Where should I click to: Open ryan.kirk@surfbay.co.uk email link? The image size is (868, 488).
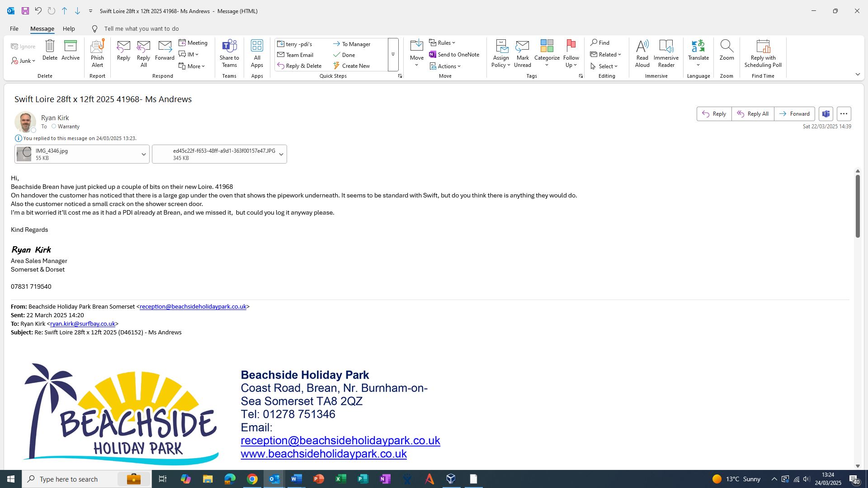82,324
